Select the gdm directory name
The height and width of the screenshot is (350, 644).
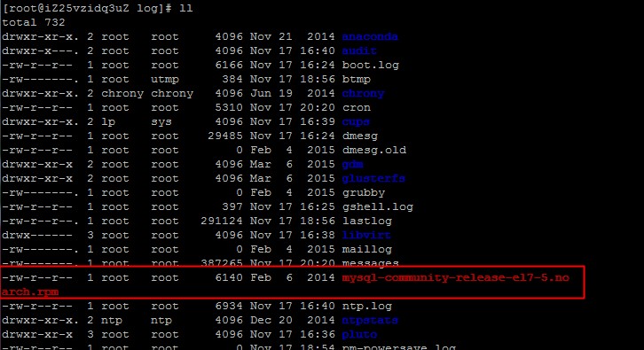(x=352, y=164)
